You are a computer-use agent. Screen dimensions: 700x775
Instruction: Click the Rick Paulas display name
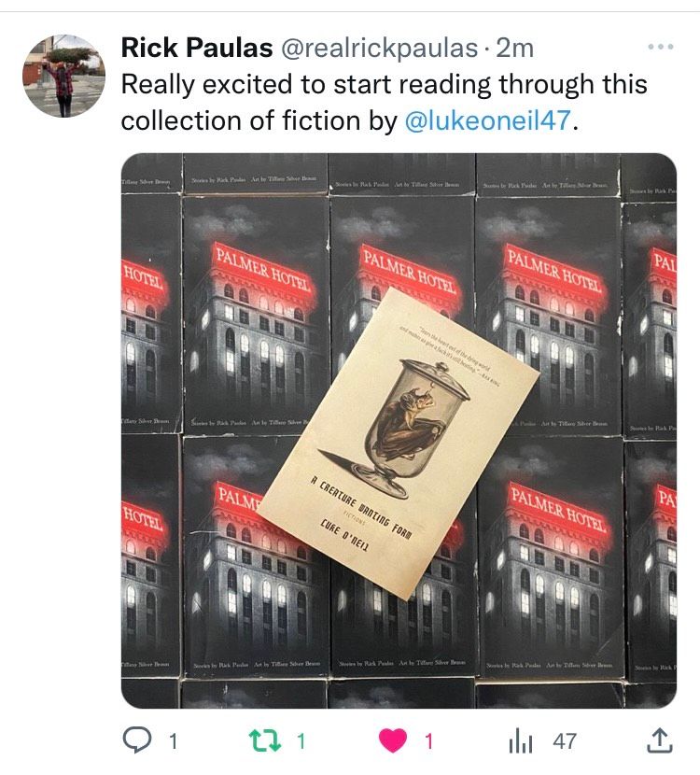(197, 48)
